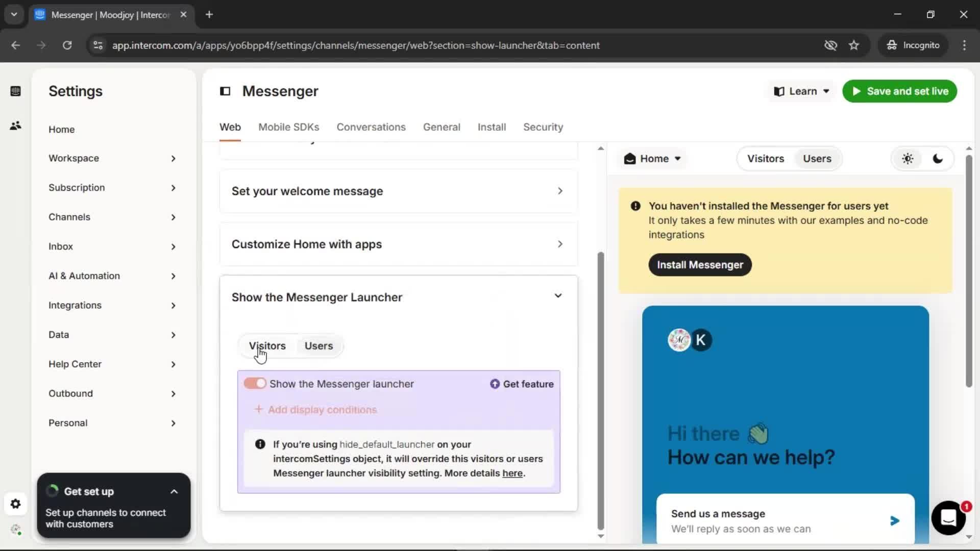980x551 pixels.
Task: Click the settings panel vertical scrollbar
Action: pyautogui.click(x=601, y=390)
